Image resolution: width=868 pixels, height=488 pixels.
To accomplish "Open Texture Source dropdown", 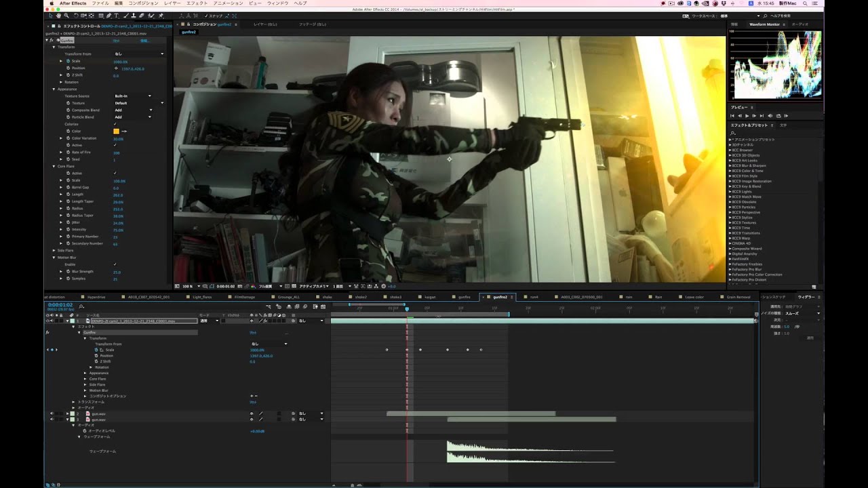I will pyautogui.click(x=132, y=96).
